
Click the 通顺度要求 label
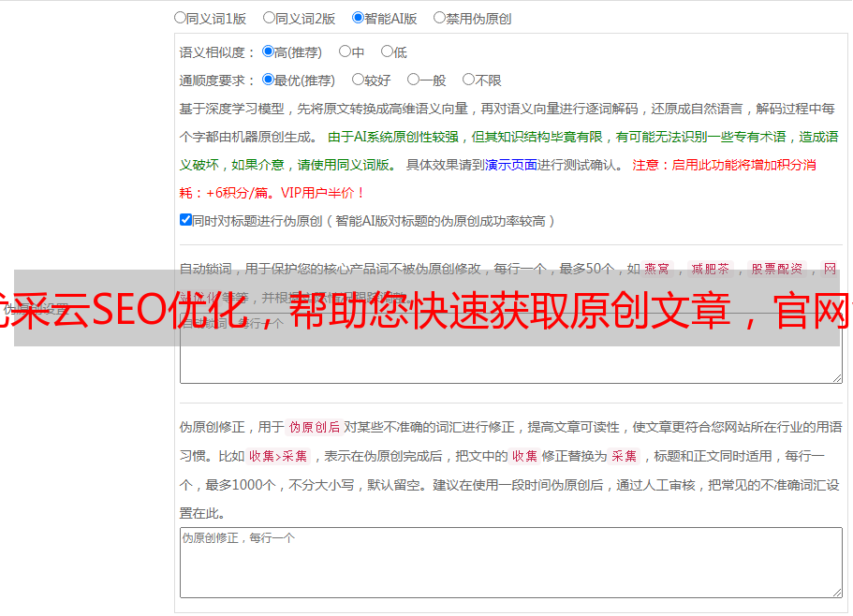tap(217, 81)
